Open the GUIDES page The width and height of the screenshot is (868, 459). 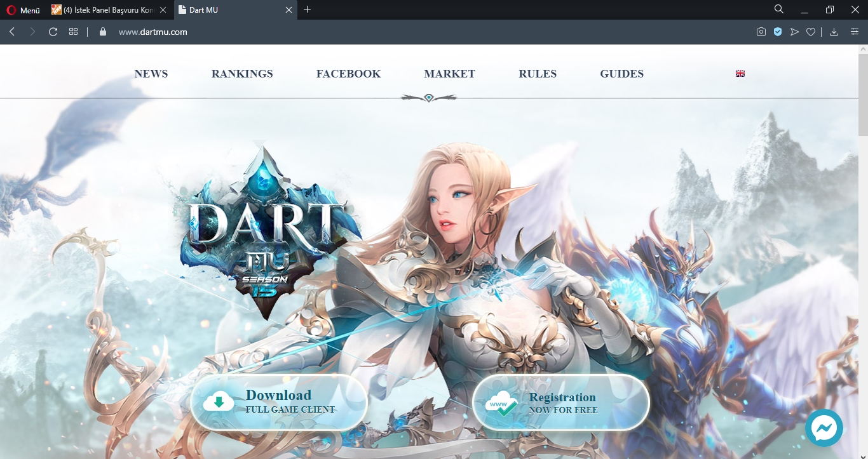[622, 74]
